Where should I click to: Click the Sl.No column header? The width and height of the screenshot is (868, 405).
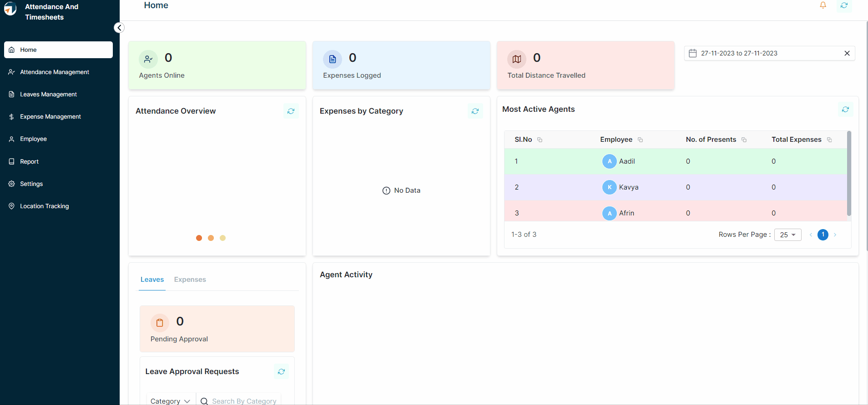(523, 140)
